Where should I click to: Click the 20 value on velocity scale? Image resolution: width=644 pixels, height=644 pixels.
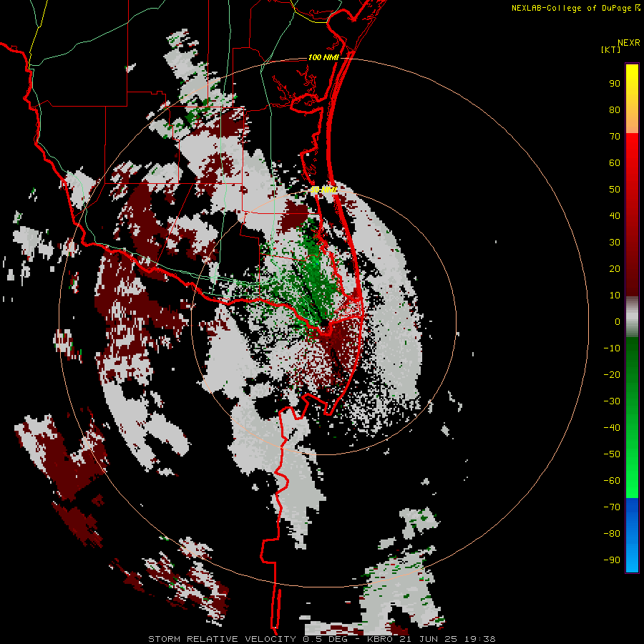[x=615, y=268]
